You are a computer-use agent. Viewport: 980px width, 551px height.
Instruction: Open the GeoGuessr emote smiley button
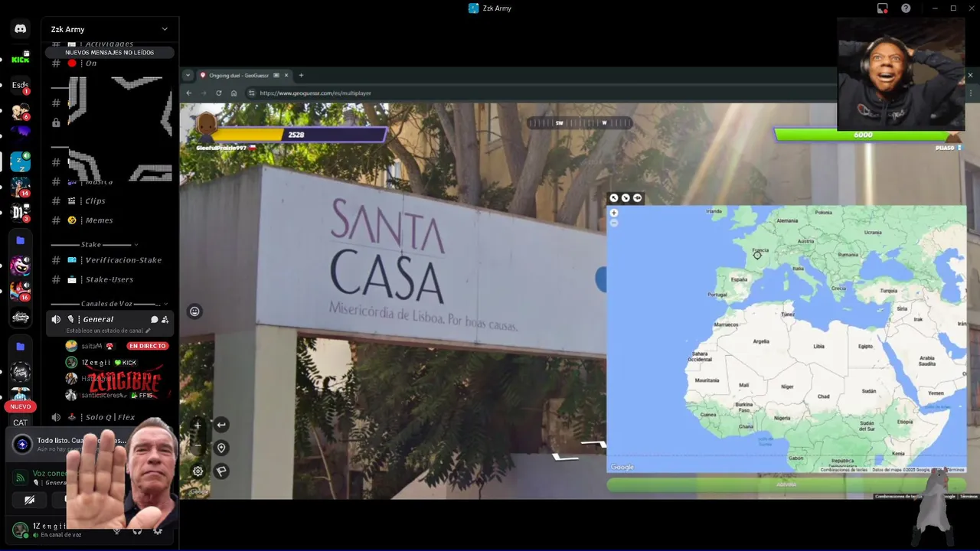coord(194,311)
